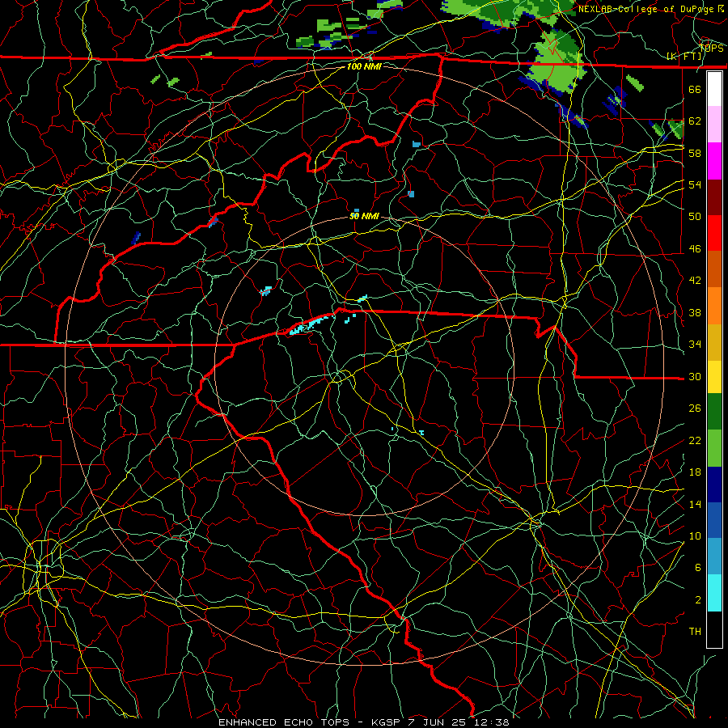728x728 pixels.
Task: Select the dark green legend swatch
Action: 714,412
